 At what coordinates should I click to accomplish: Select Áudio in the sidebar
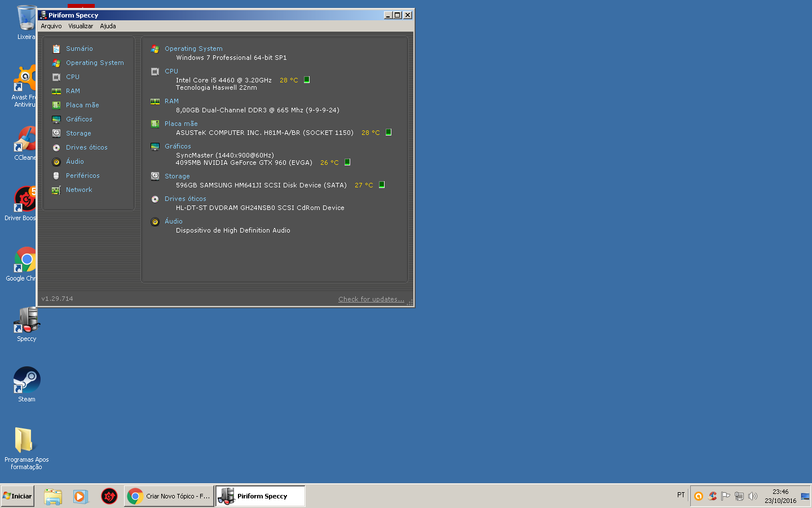pyautogui.click(x=75, y=161)
